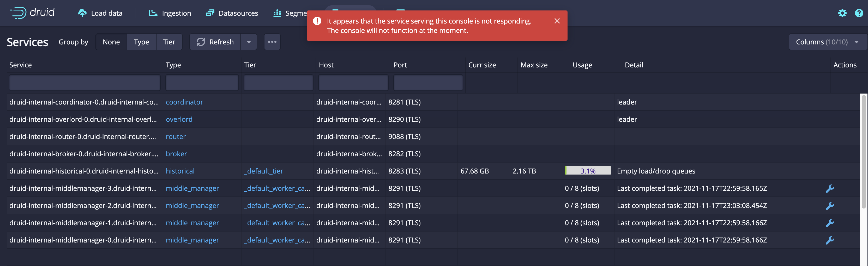Sort by the Type column header
The height and width of the screenshot is (266, 868).
pos(173,65)
